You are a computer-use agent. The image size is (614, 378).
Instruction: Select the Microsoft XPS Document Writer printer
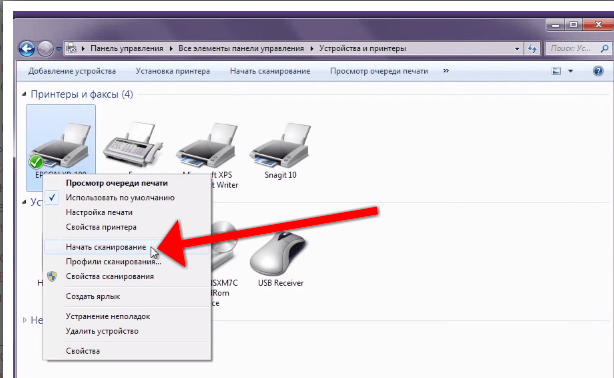pos(208,146)
